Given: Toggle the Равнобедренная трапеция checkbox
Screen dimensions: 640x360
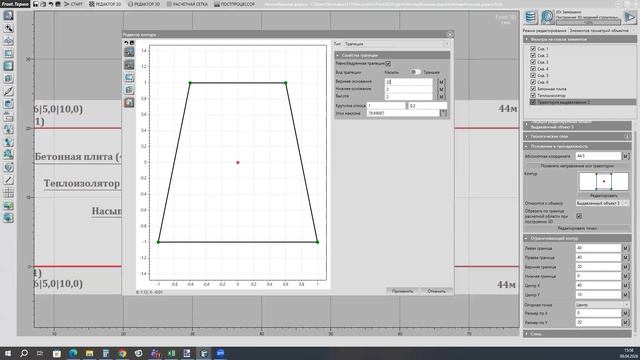Looking at the screenshot, I should tap(388, 64).
